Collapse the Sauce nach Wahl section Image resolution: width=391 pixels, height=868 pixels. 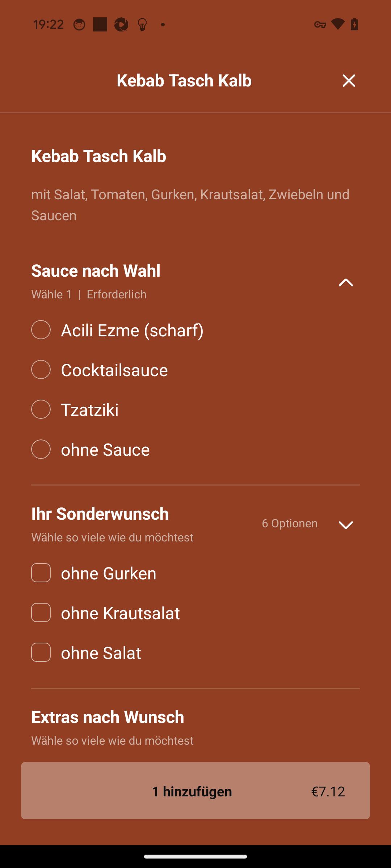[x=346, y=282]
